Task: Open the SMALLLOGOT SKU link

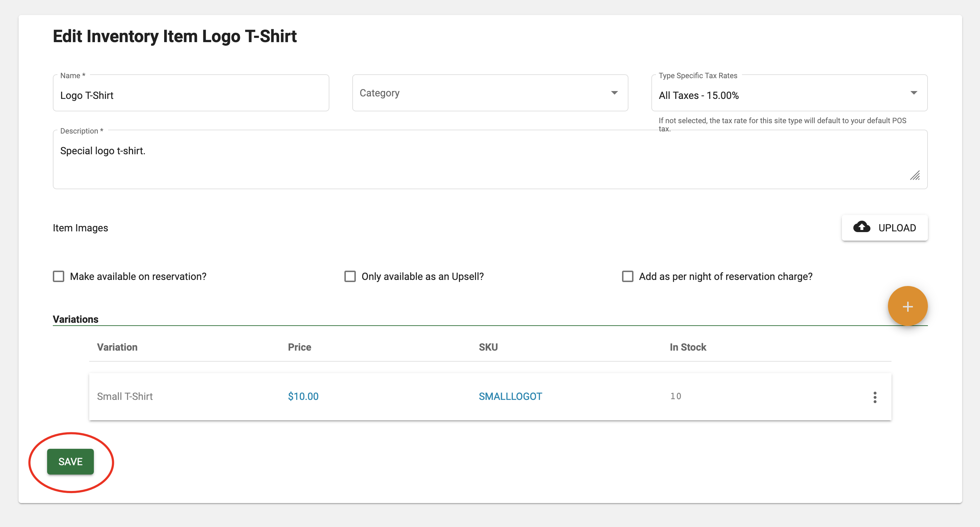Action: coord(510,396)
